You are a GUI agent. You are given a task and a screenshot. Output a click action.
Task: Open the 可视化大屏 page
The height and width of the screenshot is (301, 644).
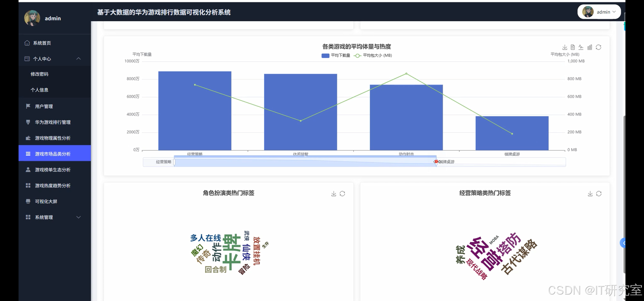pos(55,201)
